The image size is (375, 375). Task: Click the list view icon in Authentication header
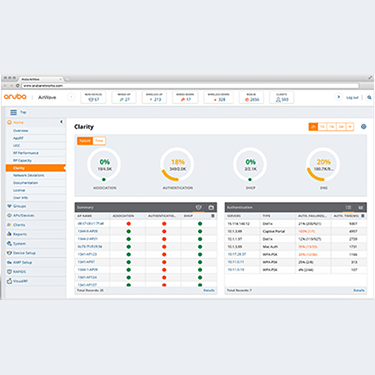click(348, 207)
